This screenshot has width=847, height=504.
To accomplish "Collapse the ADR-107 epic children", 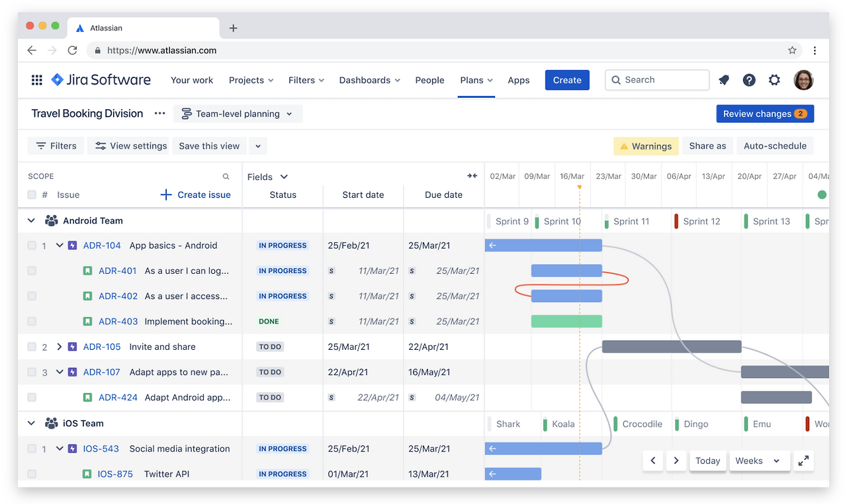I will 60,372.
